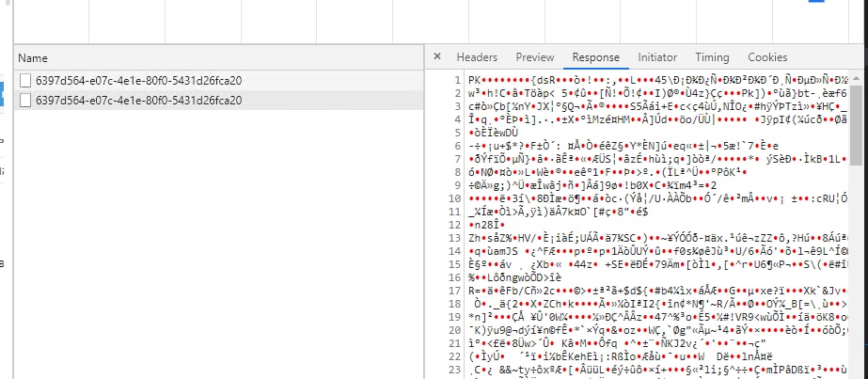Show the Timing tab

coord(712,57)
